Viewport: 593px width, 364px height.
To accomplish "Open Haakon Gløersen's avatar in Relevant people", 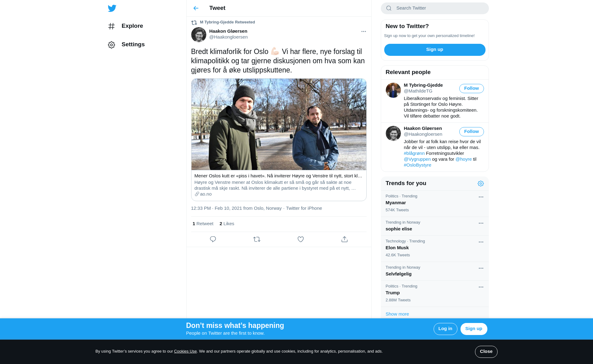I will pos(393,133).
